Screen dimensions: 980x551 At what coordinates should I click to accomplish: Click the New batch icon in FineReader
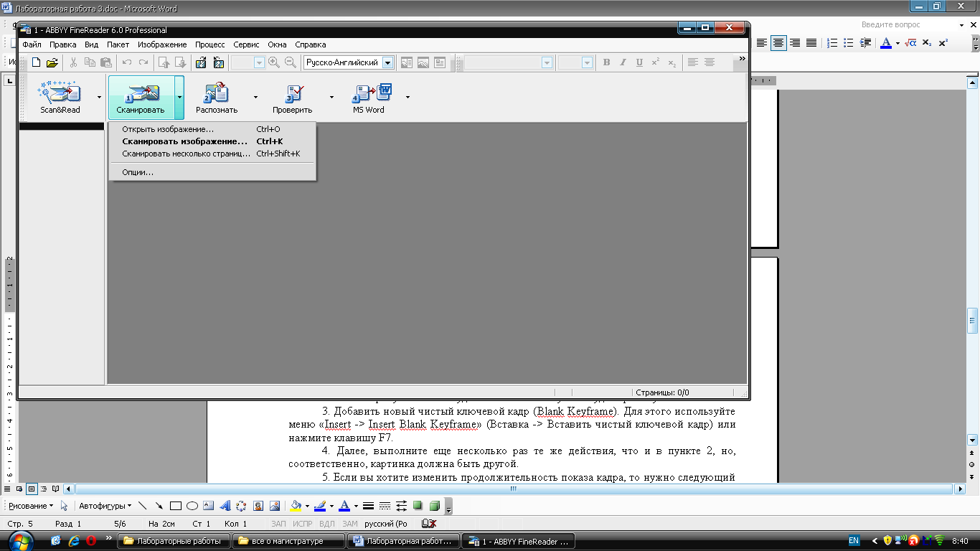click(x=35, y=62)
